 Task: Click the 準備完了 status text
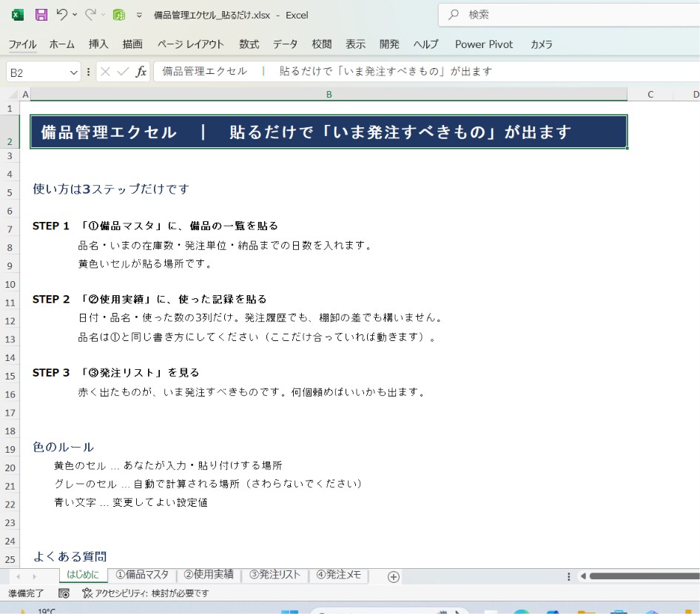[26, 593]
